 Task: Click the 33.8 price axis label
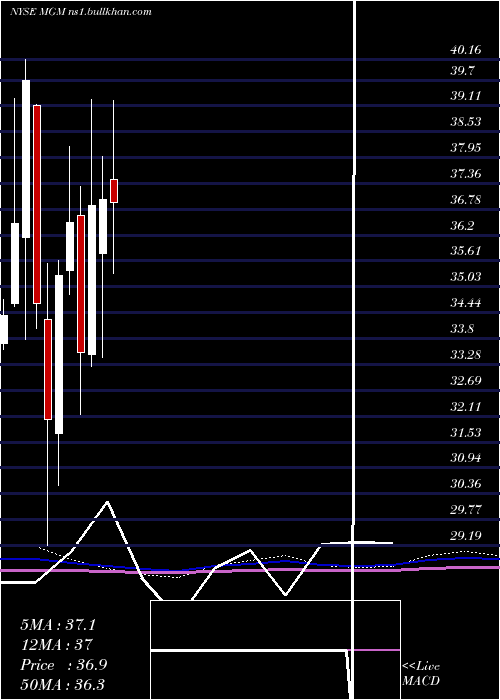point(462,329)
